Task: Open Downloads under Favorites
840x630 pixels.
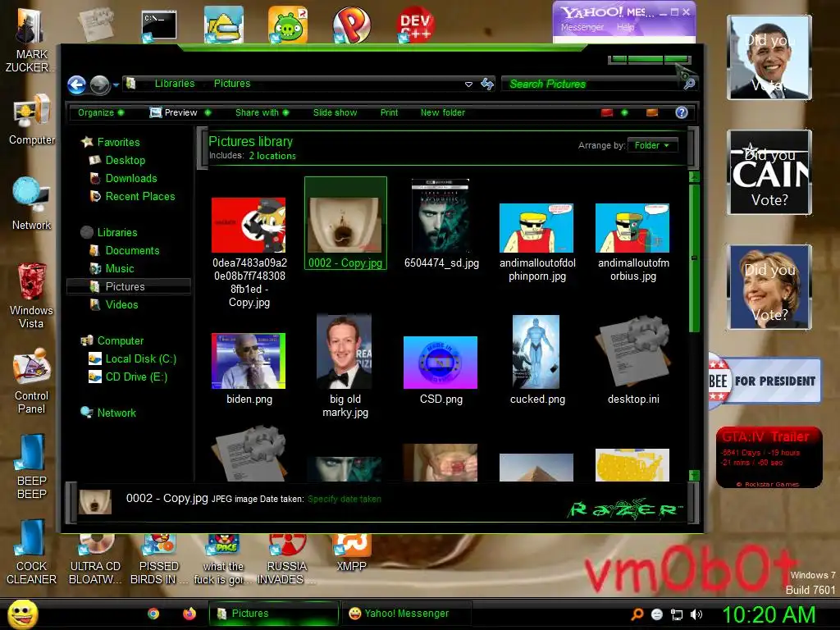Action: tap(130, 178)
